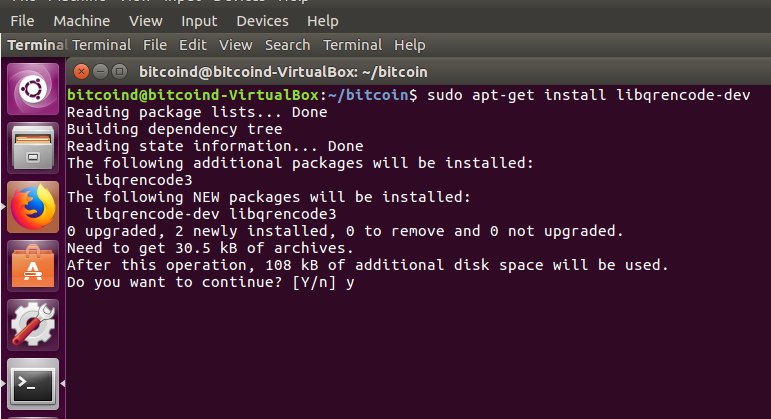Open Ubuntu Software store icon

pos(33,266)
